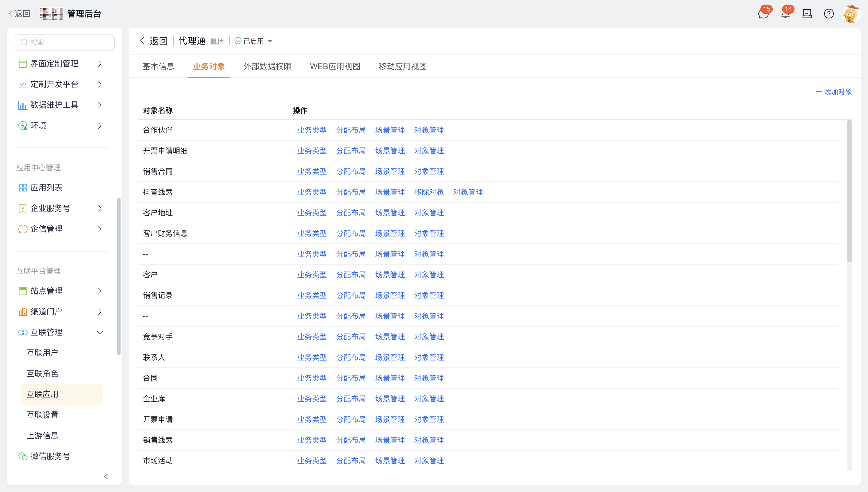Select 互联用户 in the sidebar
Screen dimensions: 868x492
42,353
